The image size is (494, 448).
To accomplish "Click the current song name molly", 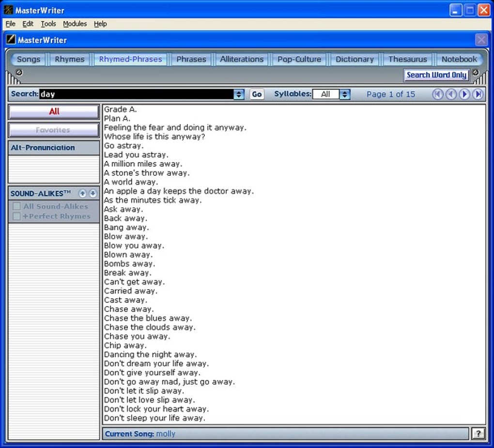I will coord(166,434).
